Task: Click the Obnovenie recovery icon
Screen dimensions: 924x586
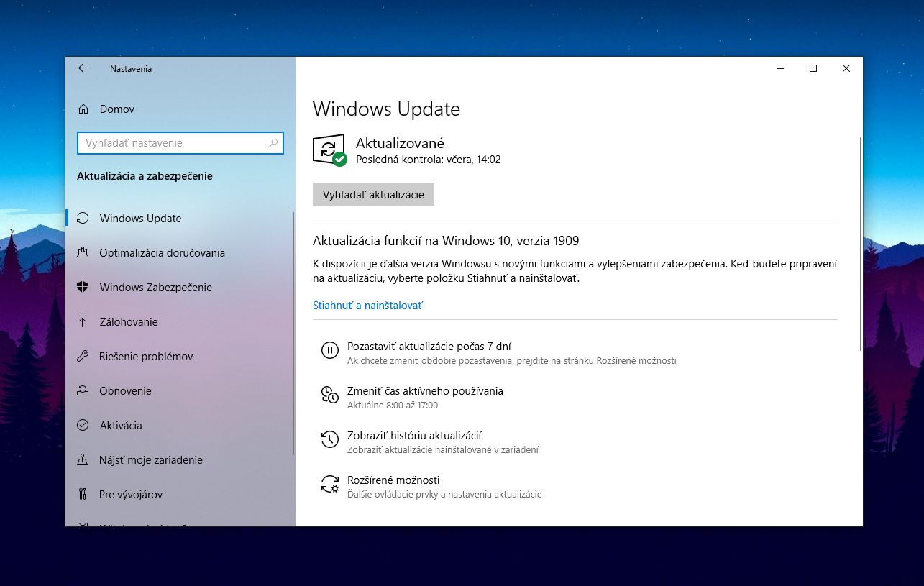Action: click(x=83, y=390)
